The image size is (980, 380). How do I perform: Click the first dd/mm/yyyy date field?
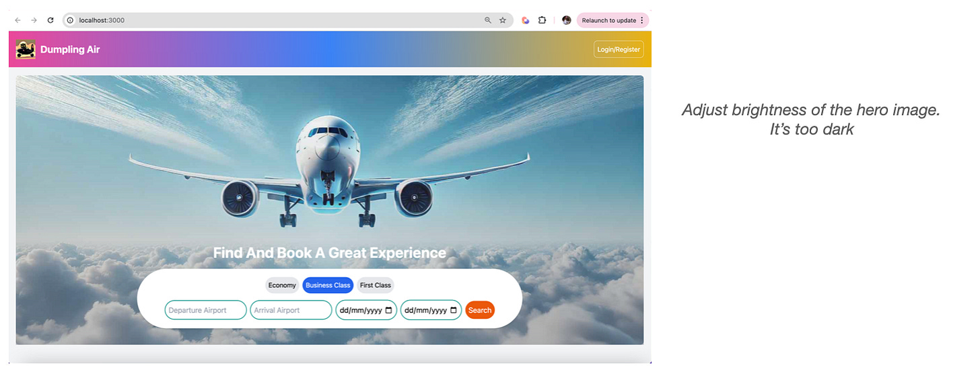click(x=366, y=310)
